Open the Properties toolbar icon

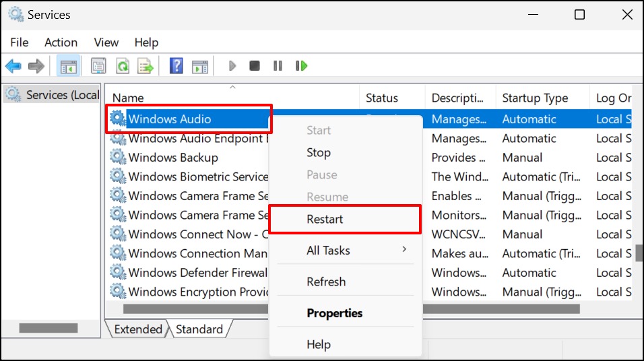click(x=98, y=66)
